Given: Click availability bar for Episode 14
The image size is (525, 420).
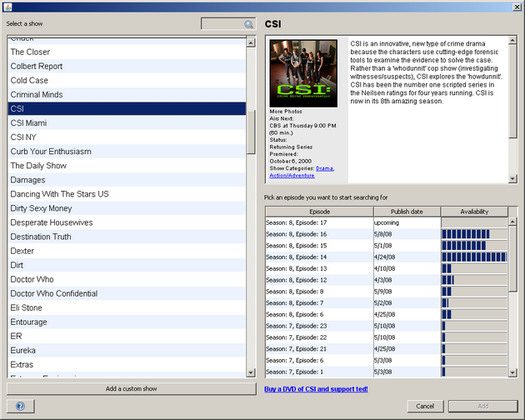Looking at the screenshot, I should pos(474,257).
